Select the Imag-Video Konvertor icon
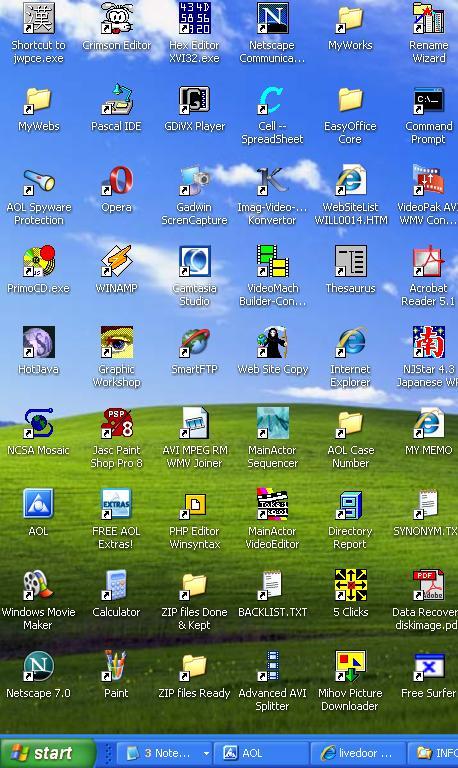The width and height of the screenshot is (458, 768). pyautogui.click(x=272, y=181)
